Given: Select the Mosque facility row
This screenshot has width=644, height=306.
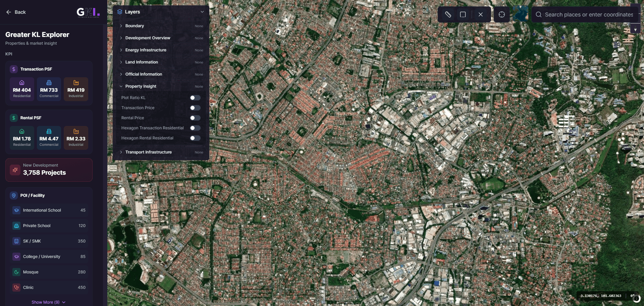Looking at the screenshot, I should pyautogui.click(x=49, y=272).
